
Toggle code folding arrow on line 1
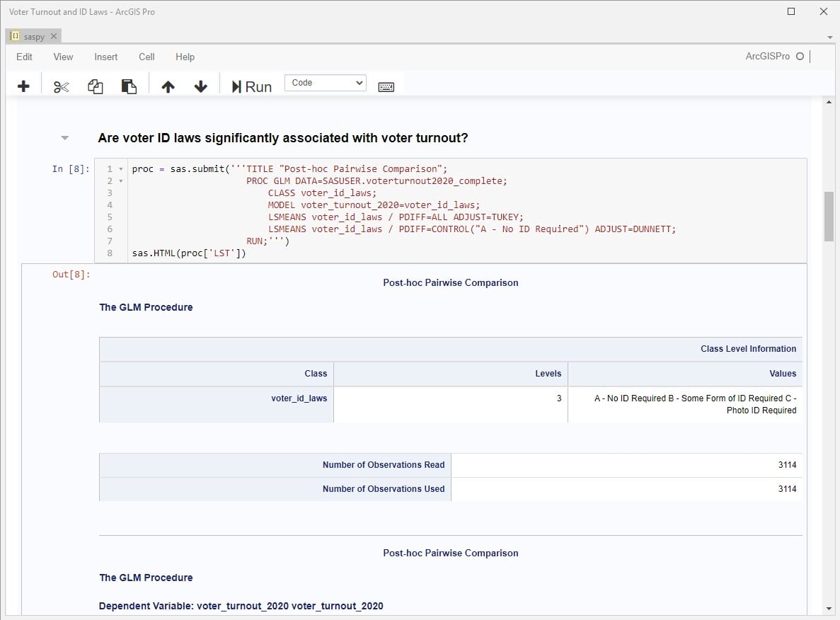coord(122,169)
